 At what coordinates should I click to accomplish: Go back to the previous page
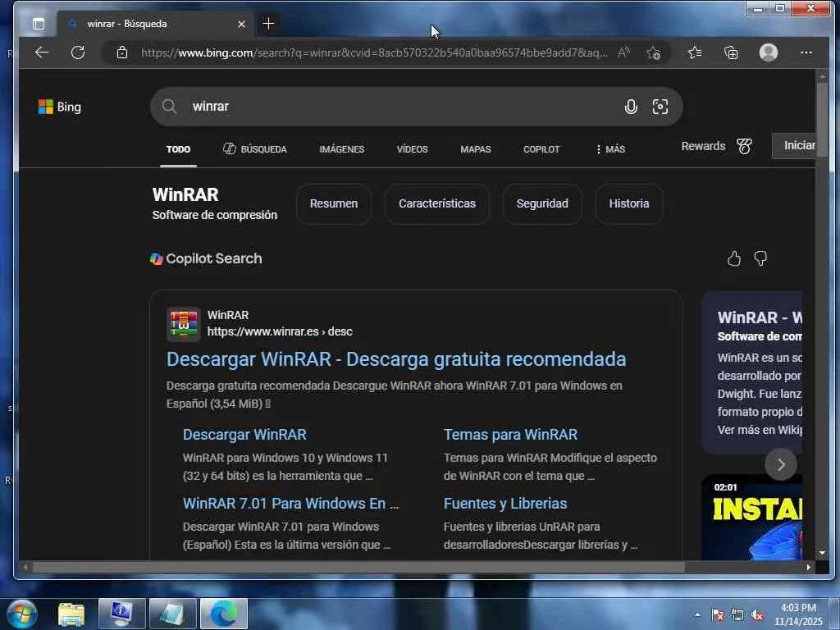coord(42,52)
